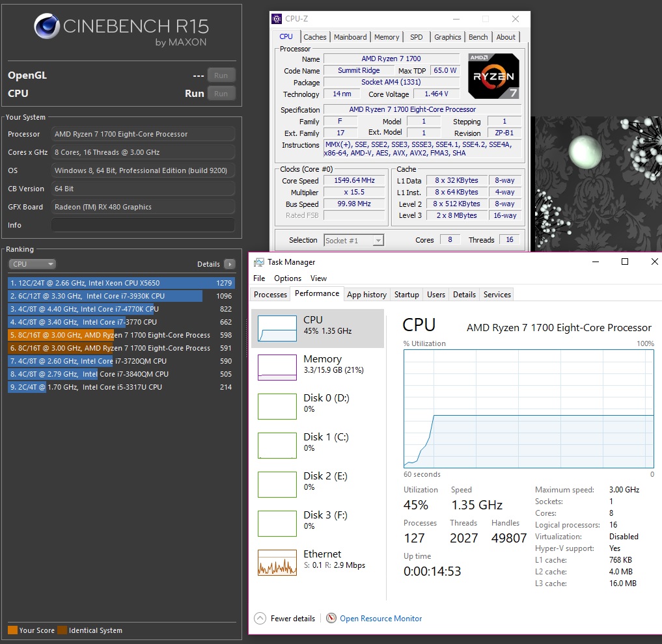Select Disk 0 (D:) in Task Manager
The width and height of the screenshot is (662, 644).
[x=318, y=406]
